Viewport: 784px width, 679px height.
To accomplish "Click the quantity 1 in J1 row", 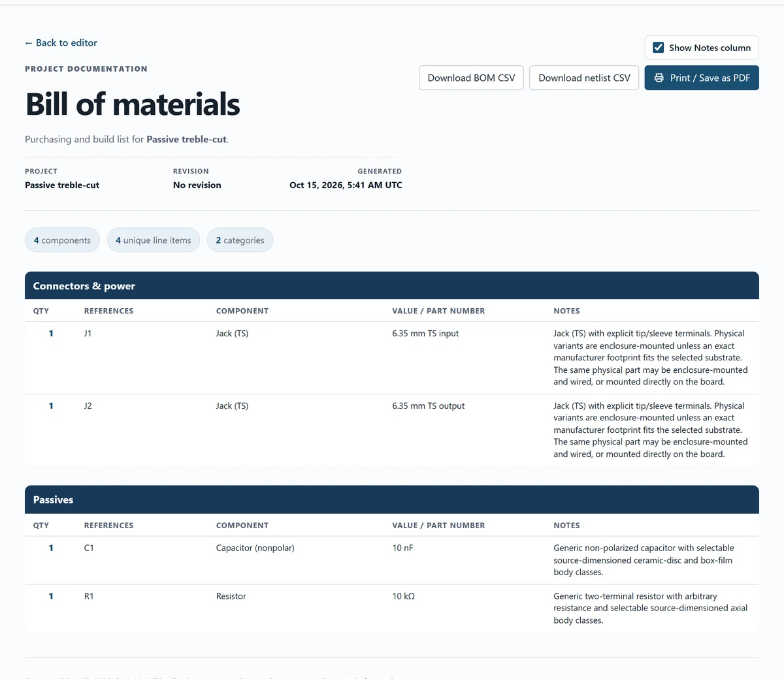I will click(x=51, y=334).
